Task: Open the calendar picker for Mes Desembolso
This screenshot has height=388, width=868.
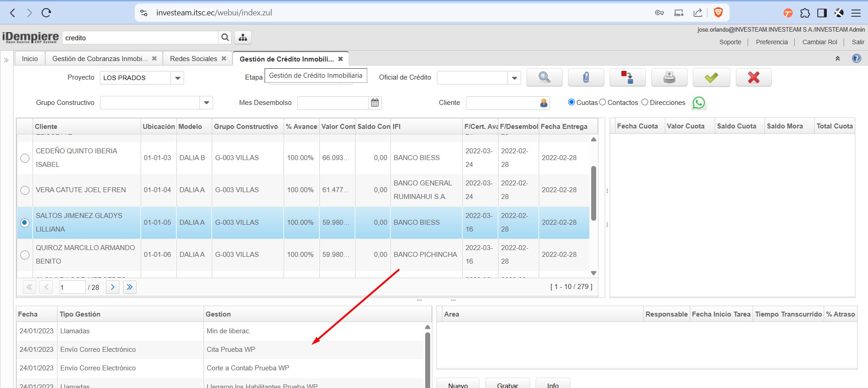Action: click(375, 103)
